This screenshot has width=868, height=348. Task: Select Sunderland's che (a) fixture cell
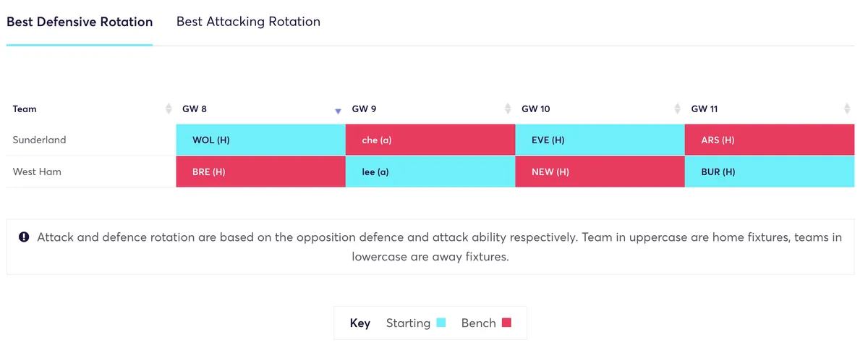tap(430, 140)
